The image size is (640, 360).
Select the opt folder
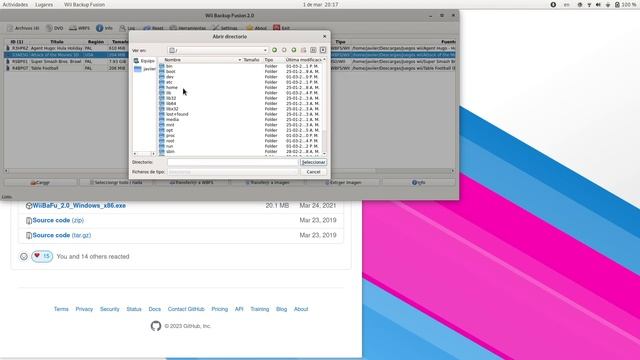point(169,130)
